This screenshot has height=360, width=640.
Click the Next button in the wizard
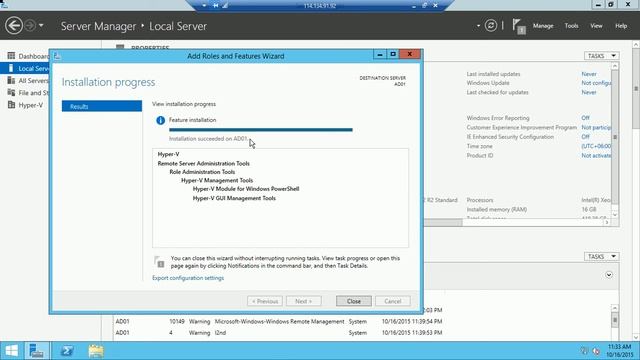click(x=304, y=301)
